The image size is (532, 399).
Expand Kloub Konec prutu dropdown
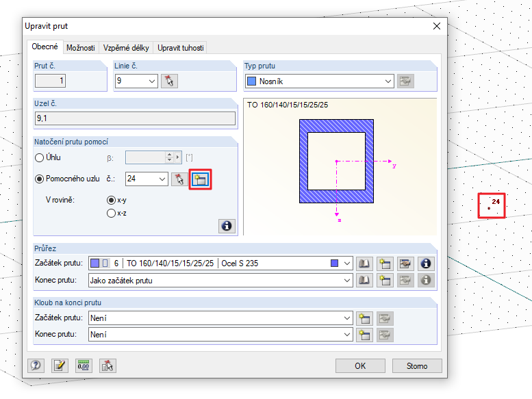coord(346,335)
